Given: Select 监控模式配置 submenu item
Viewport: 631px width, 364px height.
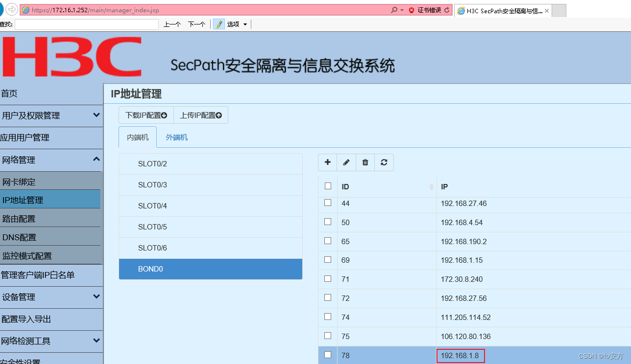Looking at the screenshot, I should 50,255.
